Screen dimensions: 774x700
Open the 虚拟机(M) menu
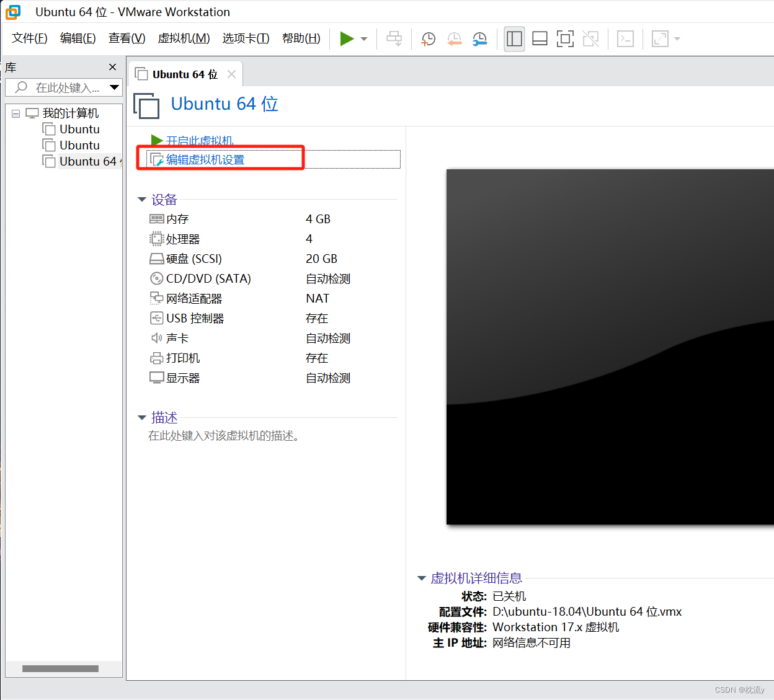pyautogui.click(x=184, y=38)
